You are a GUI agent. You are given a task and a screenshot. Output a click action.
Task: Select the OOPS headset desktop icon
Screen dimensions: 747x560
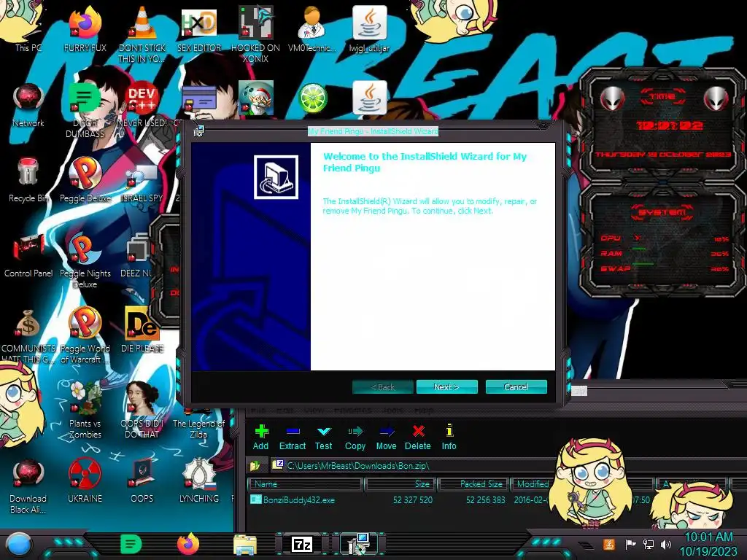pyautogui.click(x=142, y=481)
